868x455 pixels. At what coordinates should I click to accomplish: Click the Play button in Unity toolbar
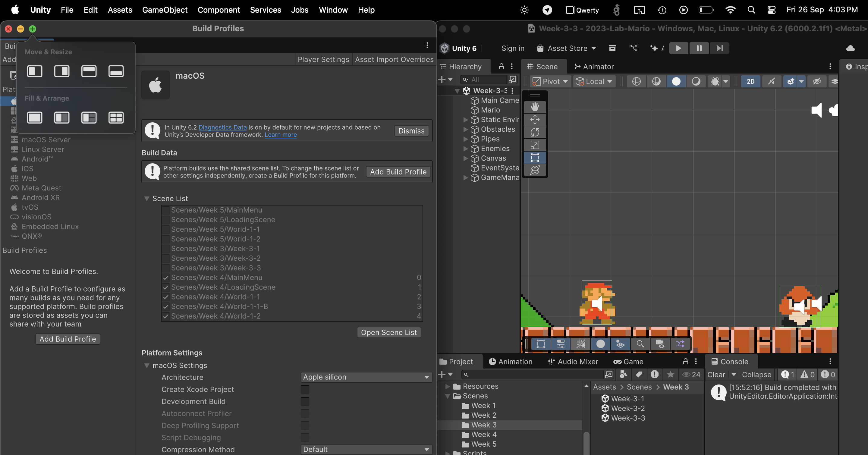pyautogui.click(x=678, y=48)
